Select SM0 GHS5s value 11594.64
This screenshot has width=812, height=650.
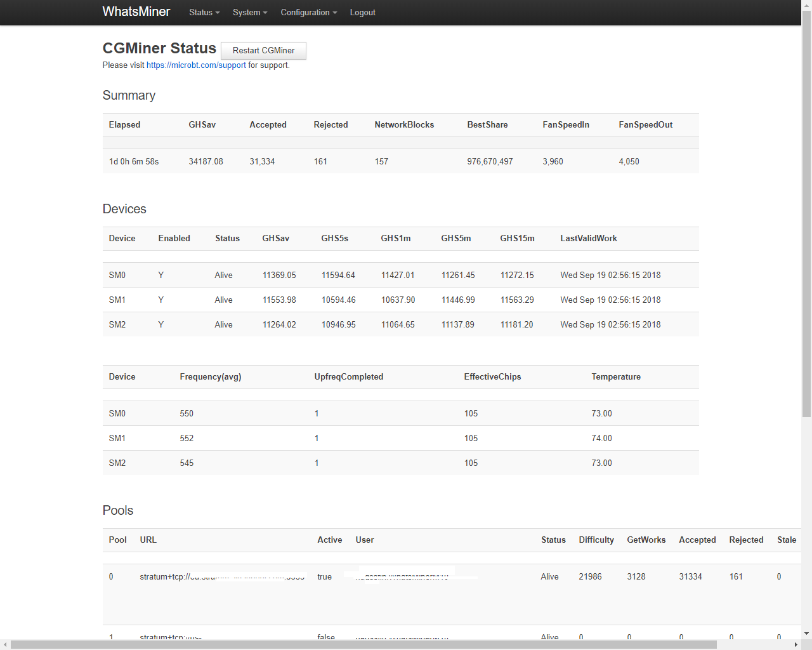[x=338, y=275]
